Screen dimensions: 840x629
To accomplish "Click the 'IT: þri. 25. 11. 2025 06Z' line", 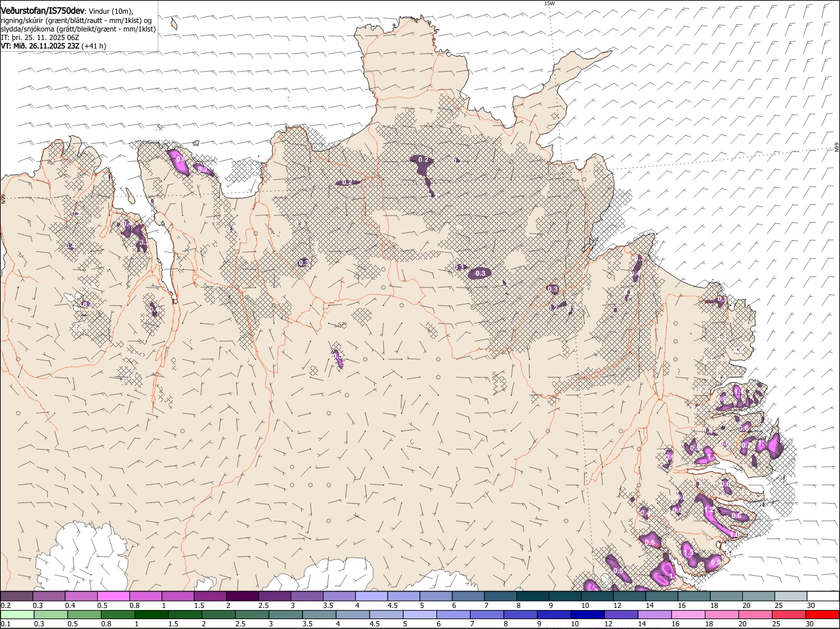I will coord(40,37).
